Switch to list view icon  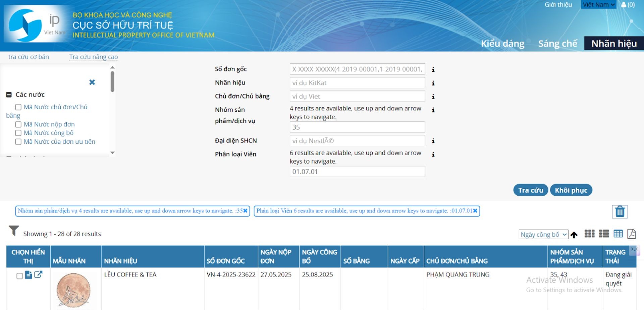click(604, 234)
